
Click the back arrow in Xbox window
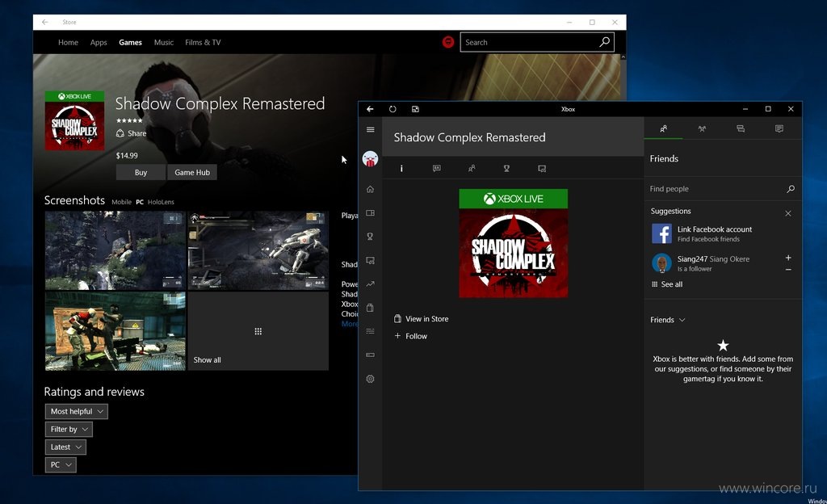click(x=370, y=109)
